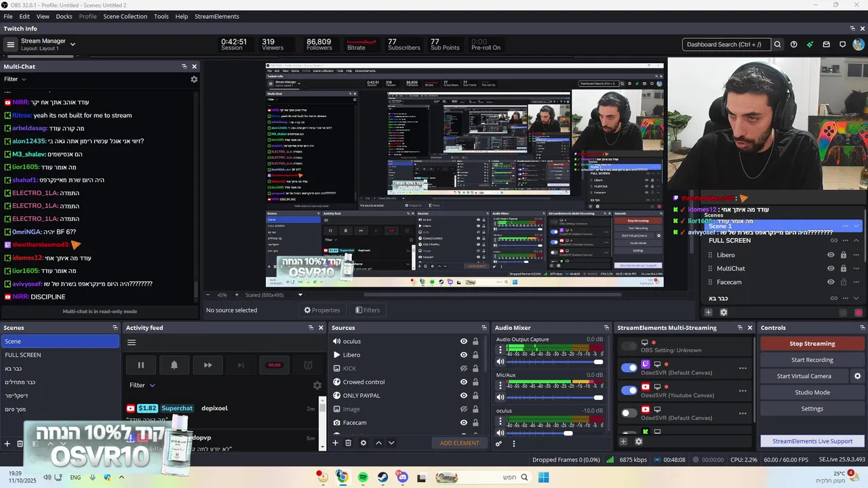Viewport: 868px width, 488px height.
Task: Click the Twitch dashboard search magnifier icon
Action: [x=777, y=45]
